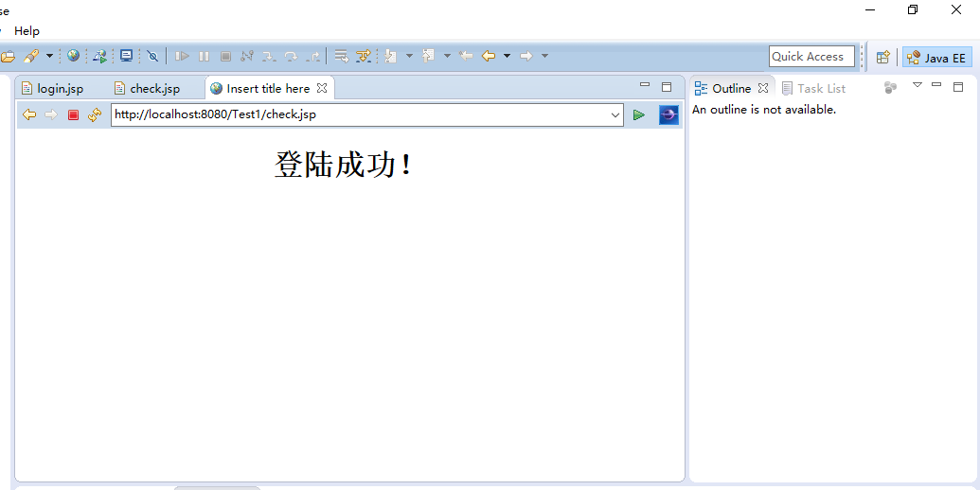980x490 pixels.
Task: Open a new connection monitor icon
Action: (126, 56)
